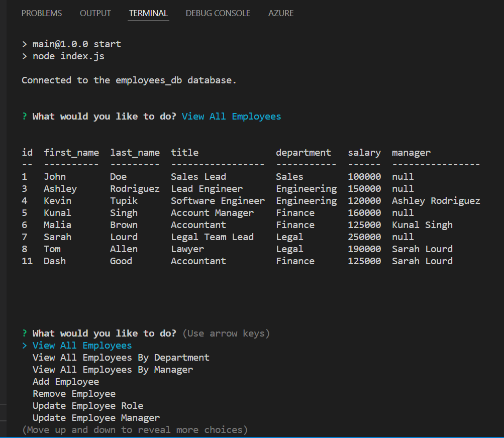Screen dimensions: 504x438
Task: Open the OUTPUT tab
Action: tap(95, 13)
